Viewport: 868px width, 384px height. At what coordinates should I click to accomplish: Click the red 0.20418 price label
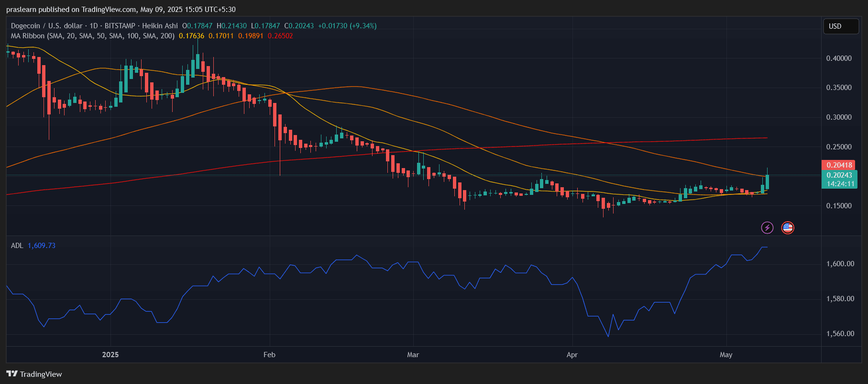tap(839, 165)
